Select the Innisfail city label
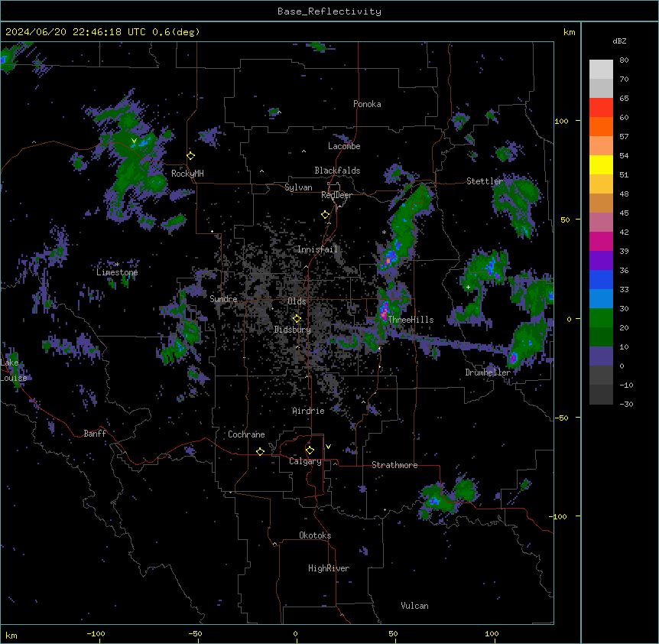The height and width of the screenshot is (644, 659). (317, 249)
